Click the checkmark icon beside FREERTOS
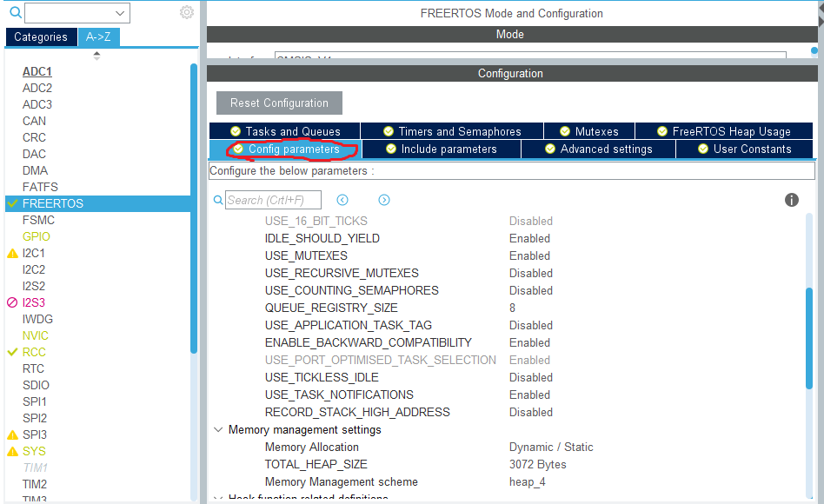 pos(13,203)
